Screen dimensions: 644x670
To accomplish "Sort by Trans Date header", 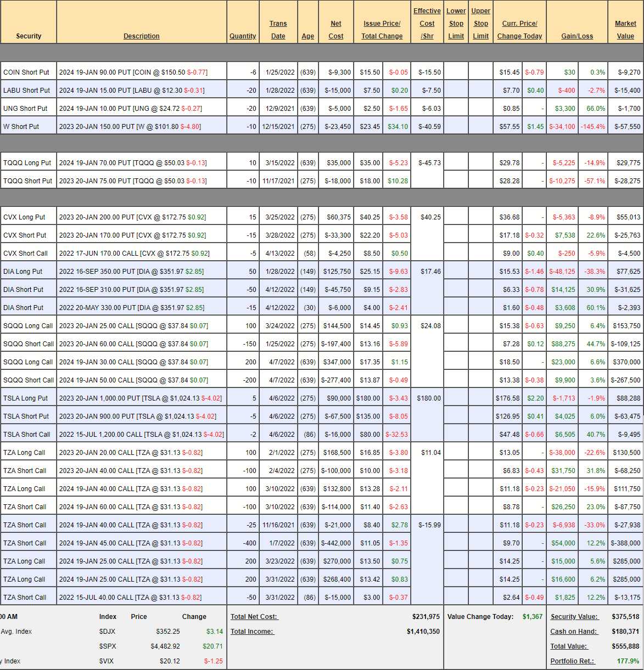I will tap(278, 30).
